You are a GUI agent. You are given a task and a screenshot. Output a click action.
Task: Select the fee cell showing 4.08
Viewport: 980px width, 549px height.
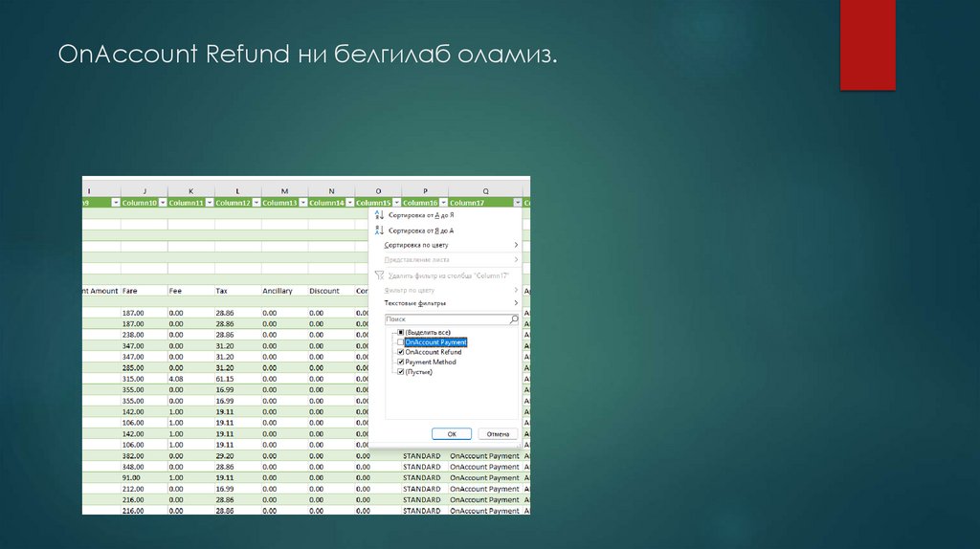point(191,379)
